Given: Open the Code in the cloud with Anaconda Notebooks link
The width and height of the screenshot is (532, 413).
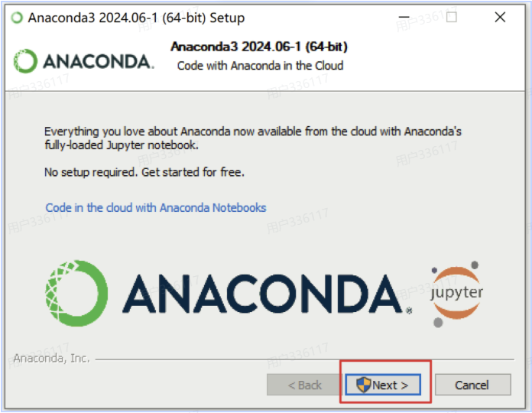Looking at the screenshot, I should 156,207.
